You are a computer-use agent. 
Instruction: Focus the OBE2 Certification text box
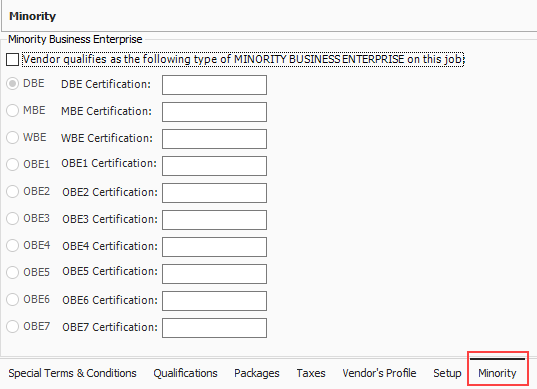click(x=214, y=193)
